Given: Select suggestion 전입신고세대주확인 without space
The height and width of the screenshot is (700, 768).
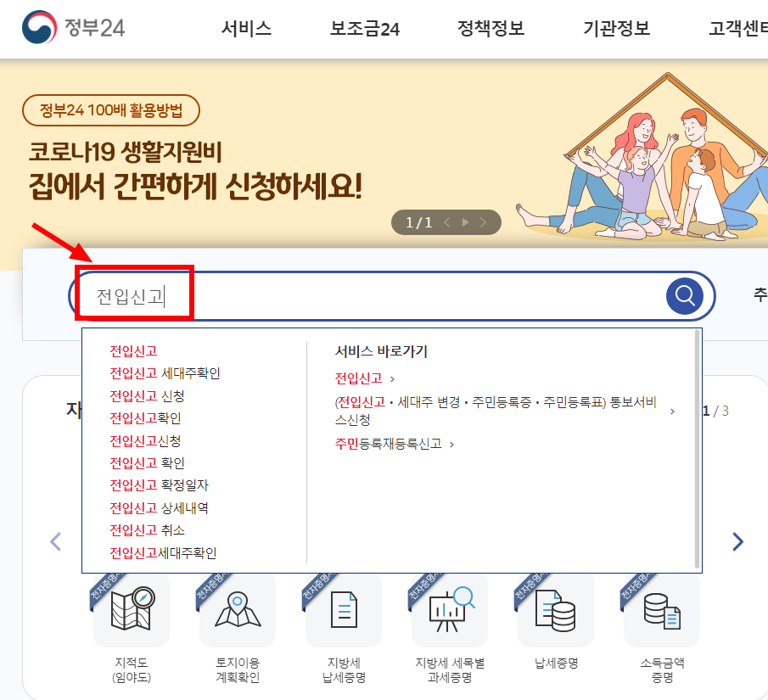Looking at the screenshot, I should point(163,553).
